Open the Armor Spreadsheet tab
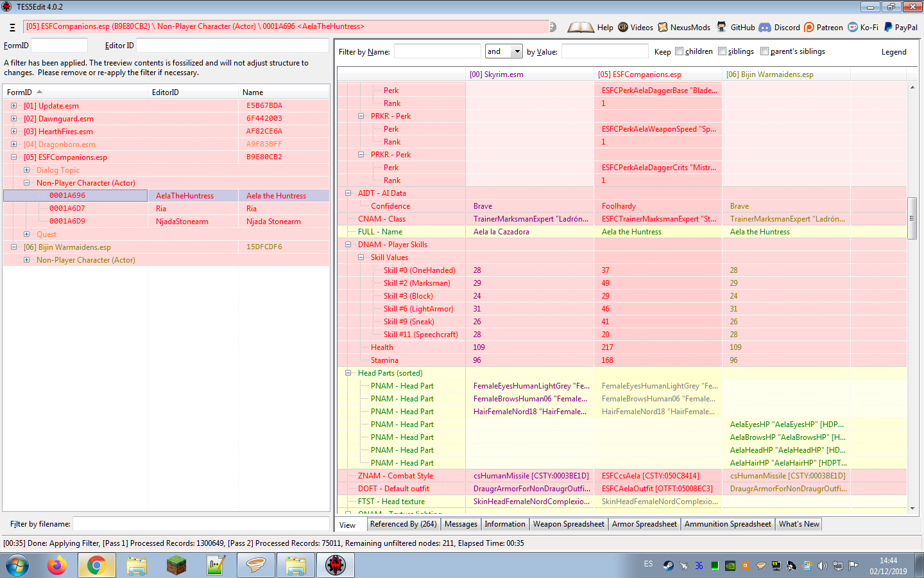924x578 pixels. pos(644,524)
